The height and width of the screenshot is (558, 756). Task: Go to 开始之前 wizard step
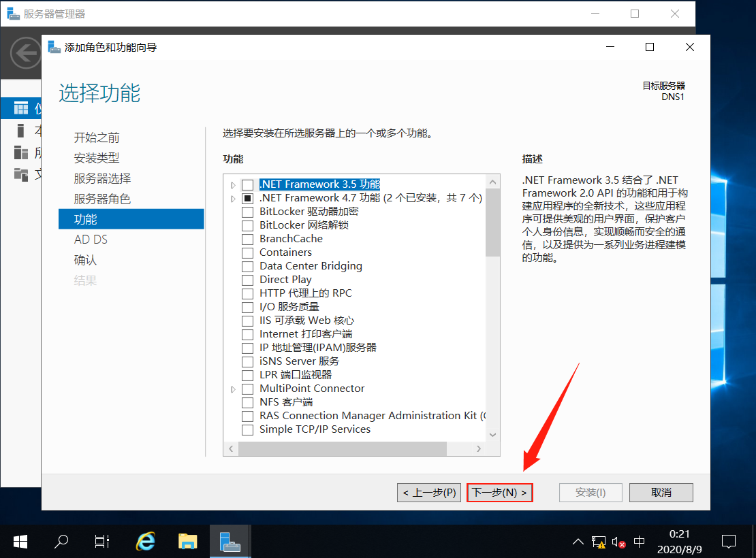97,138
